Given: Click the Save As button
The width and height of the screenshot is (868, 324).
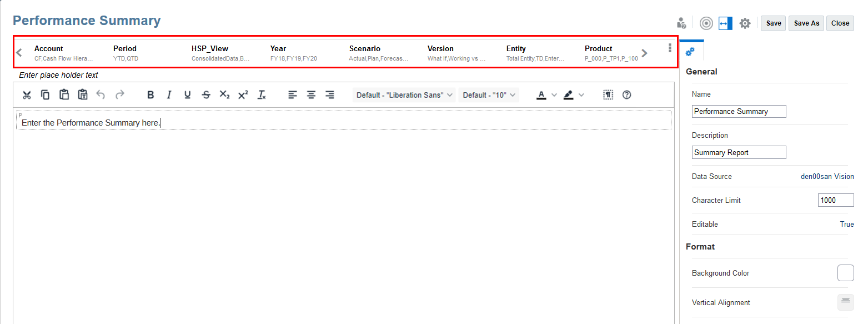Looking at the screenshot, I should 806,23.
